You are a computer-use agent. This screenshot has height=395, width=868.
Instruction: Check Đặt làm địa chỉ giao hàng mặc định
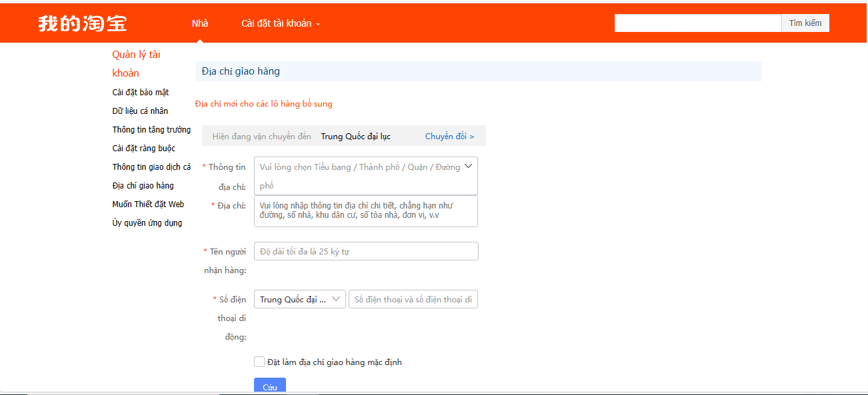tap(259, 362)
